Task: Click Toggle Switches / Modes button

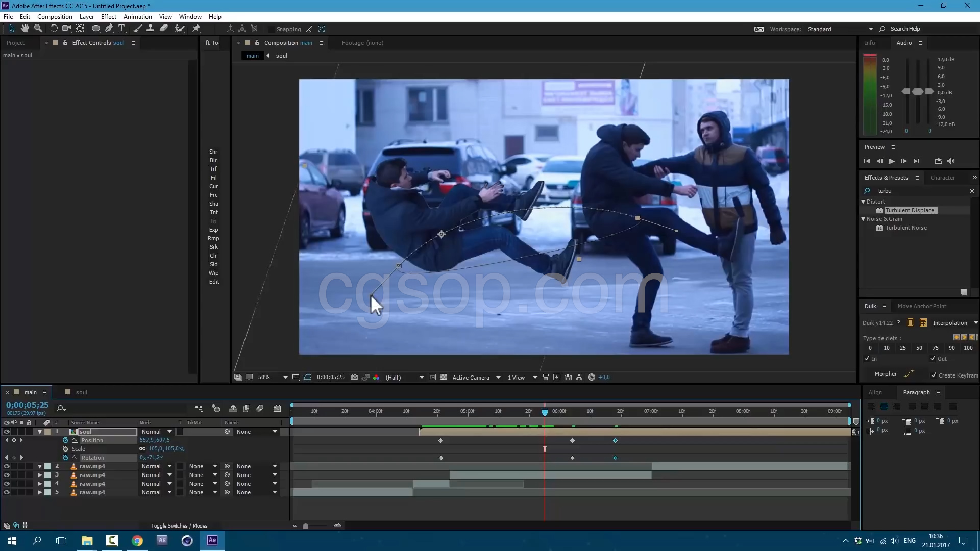Action: [x=179, y=525]
